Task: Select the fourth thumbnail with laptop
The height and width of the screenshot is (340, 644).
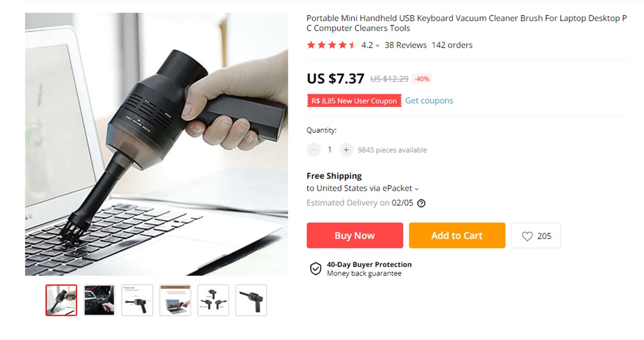Action: [175, 300]
